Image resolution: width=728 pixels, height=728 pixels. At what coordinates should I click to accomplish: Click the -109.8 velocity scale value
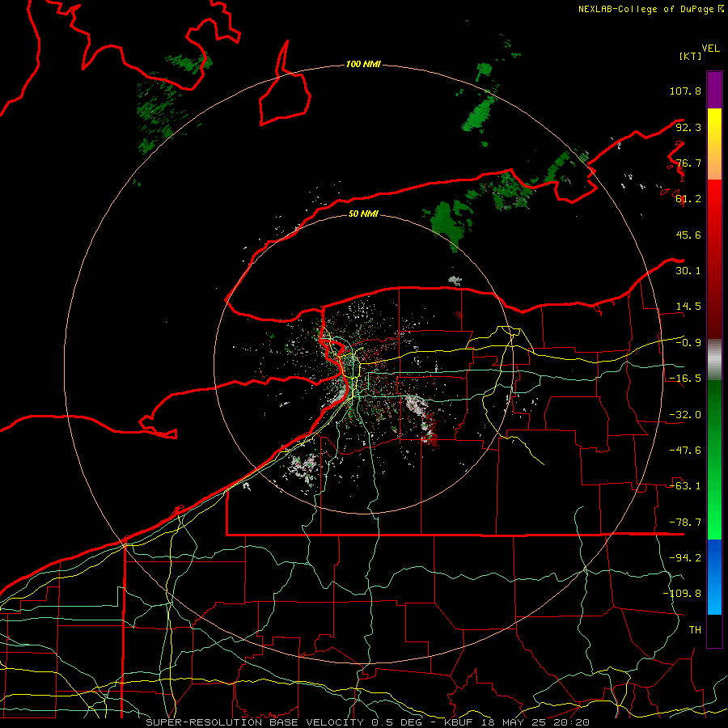(x=682, y=594)
